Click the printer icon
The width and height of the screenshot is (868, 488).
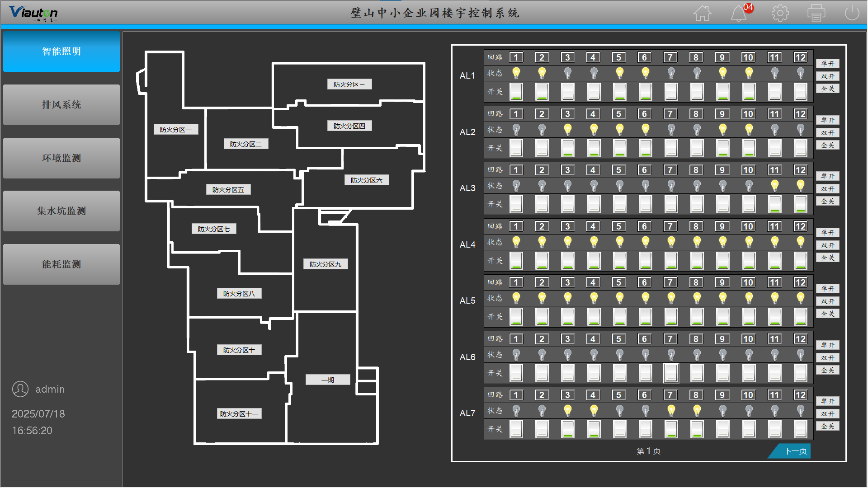pyautogui.click(x=816, y=13)
